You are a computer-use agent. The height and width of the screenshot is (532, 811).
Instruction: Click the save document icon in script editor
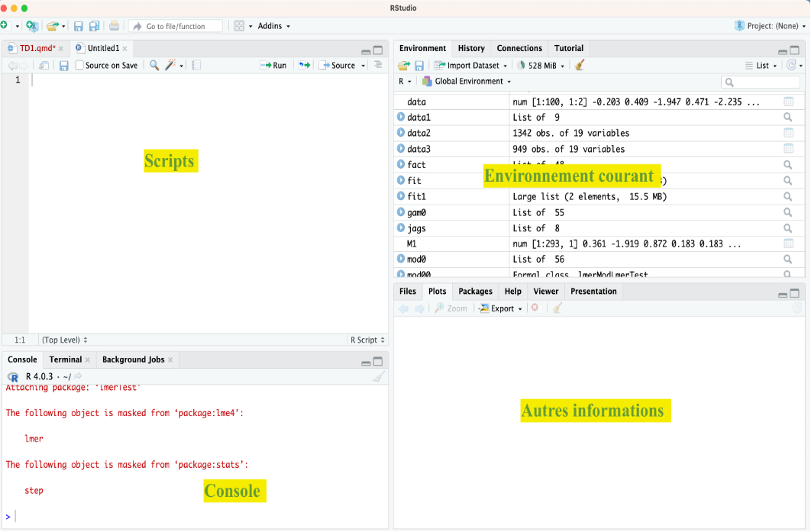(64, 66)
